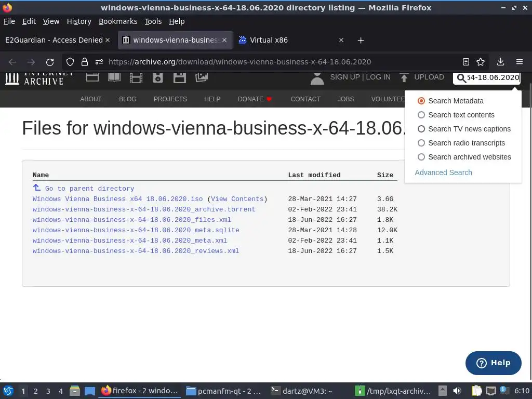Open the clipboard manager tray icon
The width and height of the screenshot is (532, 399).
pos(476,391)
